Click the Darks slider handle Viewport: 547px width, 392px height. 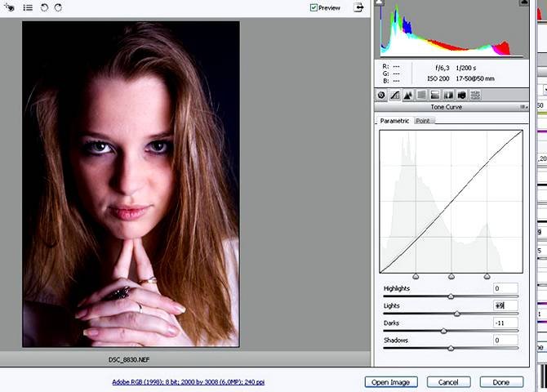(x=443, y=331)
